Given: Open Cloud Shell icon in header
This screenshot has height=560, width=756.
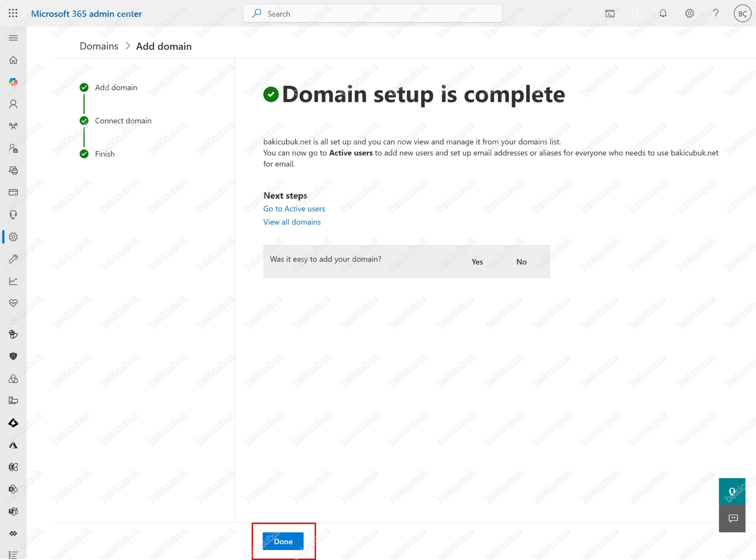Looking at the screenshot, I should [610, 14].
